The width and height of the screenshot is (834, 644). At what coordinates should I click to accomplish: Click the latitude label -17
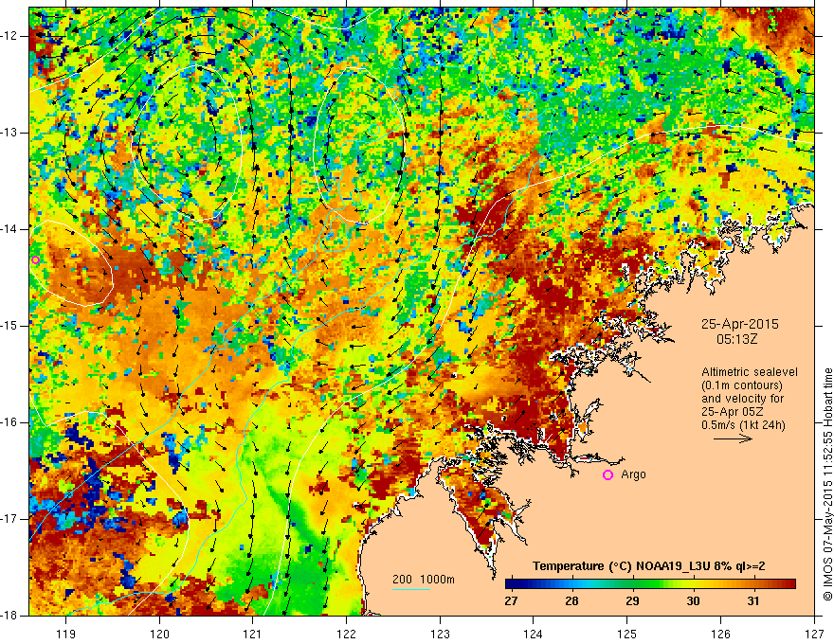(x=9, y=519)
